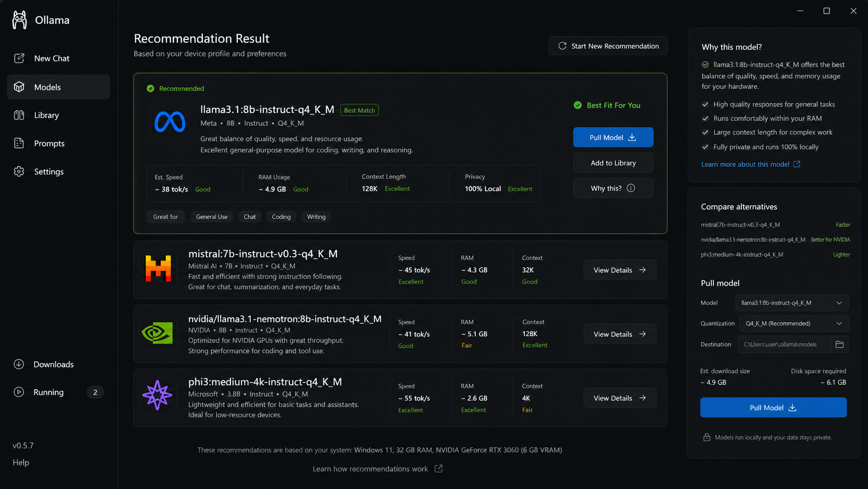Open the Quantization dropdown
The height and width of the screenshot is (489, 868).
tap(794, 323)
